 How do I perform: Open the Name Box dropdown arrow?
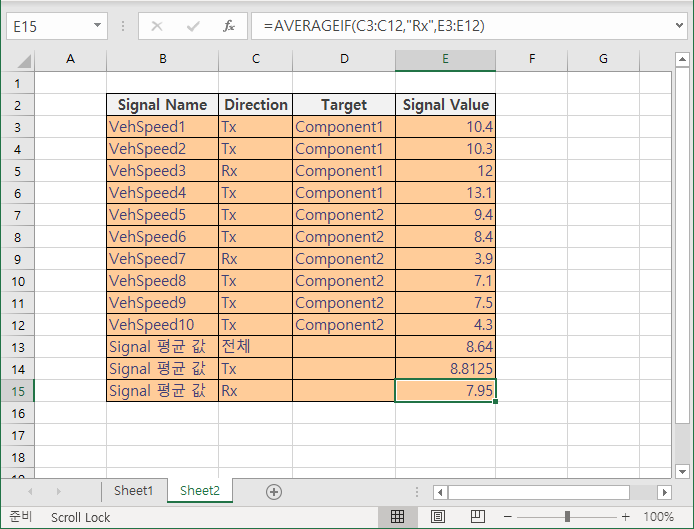[x=97, y=25]
